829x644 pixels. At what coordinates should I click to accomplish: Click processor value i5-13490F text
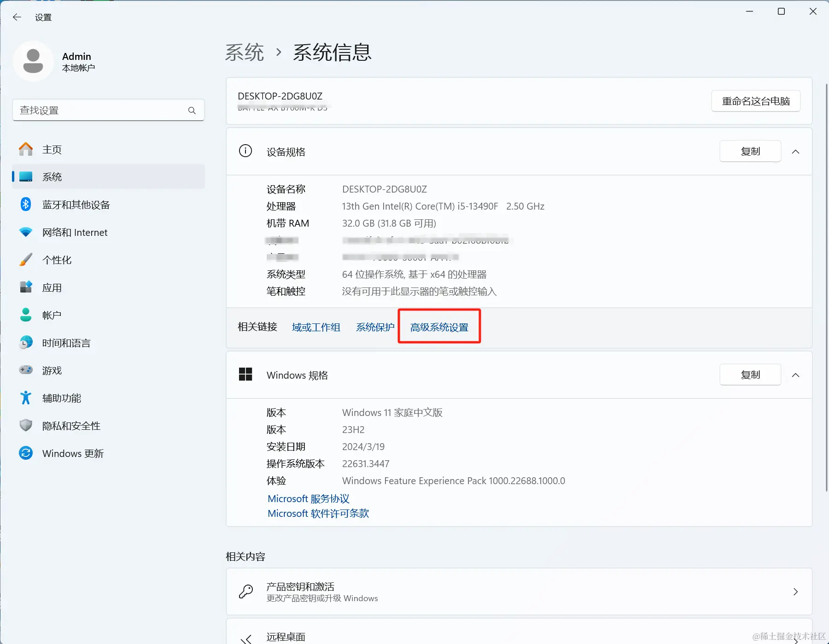pyautogui.click(x=443, y=206)
